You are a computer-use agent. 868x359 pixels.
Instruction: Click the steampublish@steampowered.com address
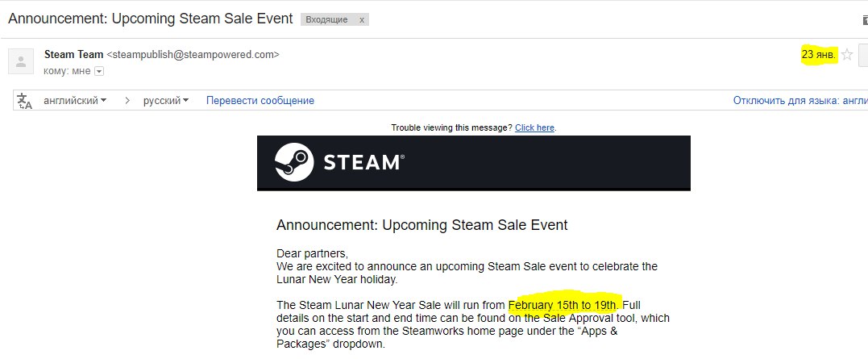pos(193,55)
